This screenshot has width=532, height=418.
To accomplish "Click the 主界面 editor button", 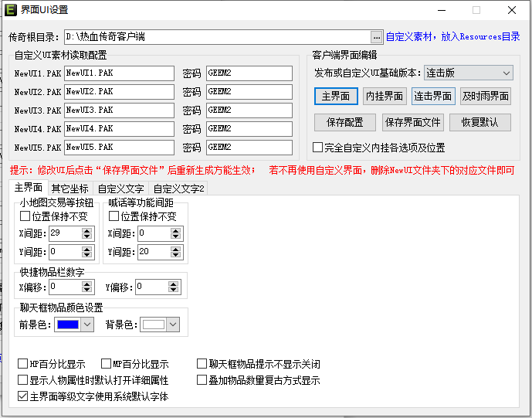I will 336,96.
